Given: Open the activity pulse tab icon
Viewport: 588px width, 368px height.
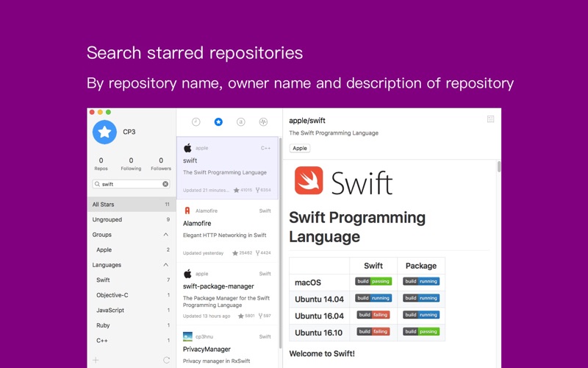Looking at the screenshot, I should [263, 121].
